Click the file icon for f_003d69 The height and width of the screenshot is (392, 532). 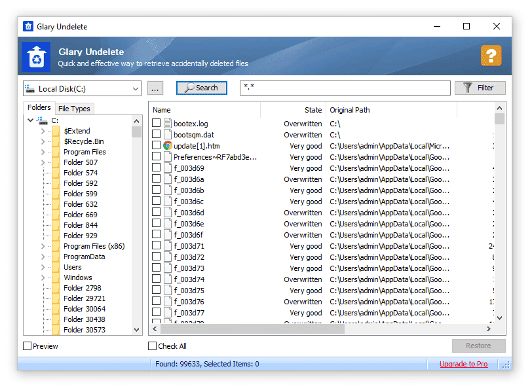[x=168, y=168]
